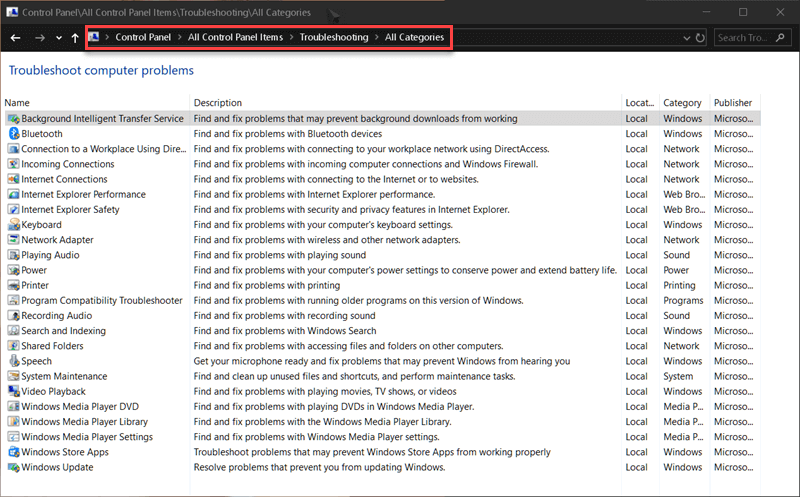The height and width of the screenshot is (497, 800).
Task: Click the window title bar Control Panel icon
Action: point(12,12)
